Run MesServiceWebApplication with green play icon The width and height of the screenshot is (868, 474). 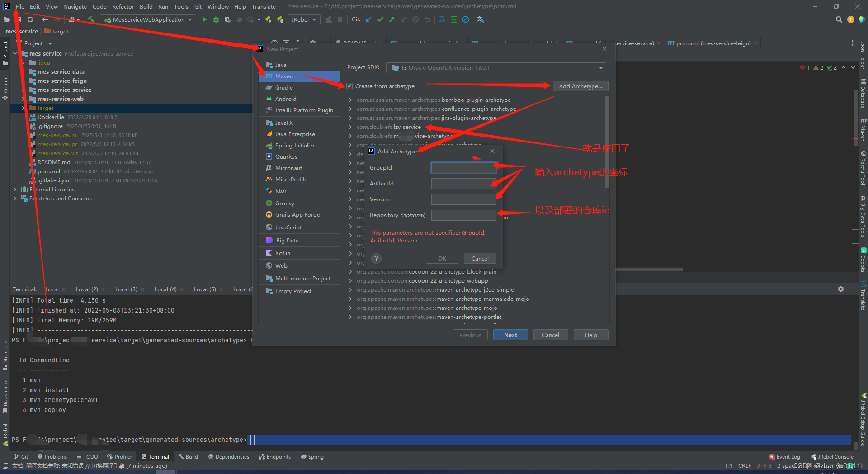point(204,19)
